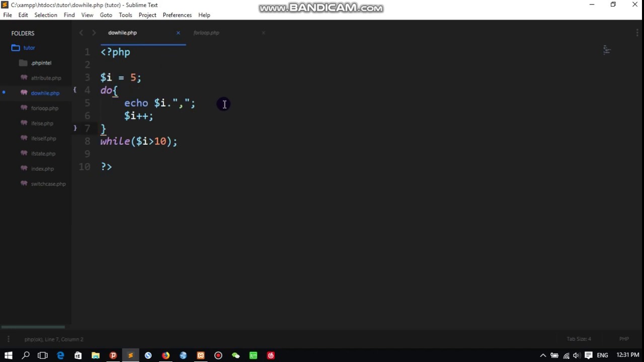Open index.php in the sidebar
This screenshot has height=362, width=644.
point(42,168)
